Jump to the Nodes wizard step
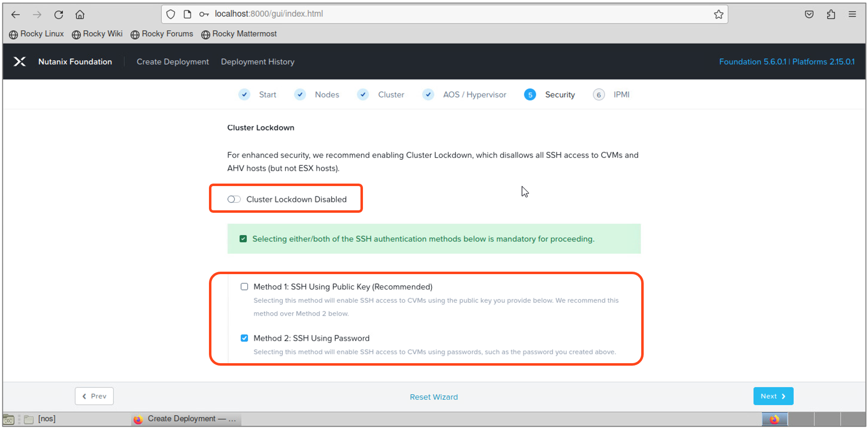The image size is (868, 429). 327,95
